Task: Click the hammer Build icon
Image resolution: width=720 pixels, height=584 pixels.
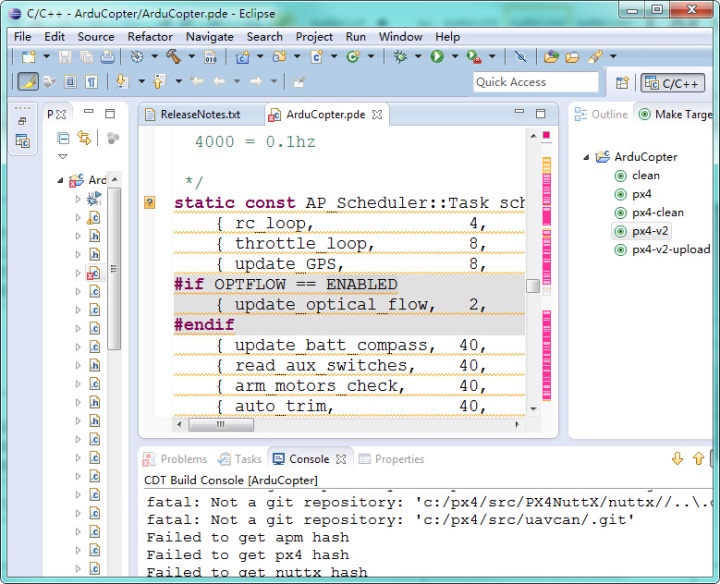Action: [174, 56]
